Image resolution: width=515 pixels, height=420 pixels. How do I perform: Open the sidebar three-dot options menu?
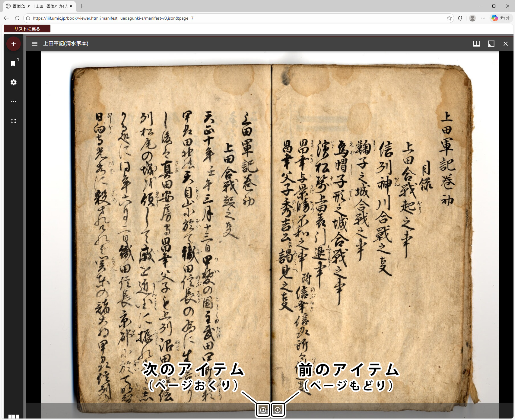pos(14,102)
